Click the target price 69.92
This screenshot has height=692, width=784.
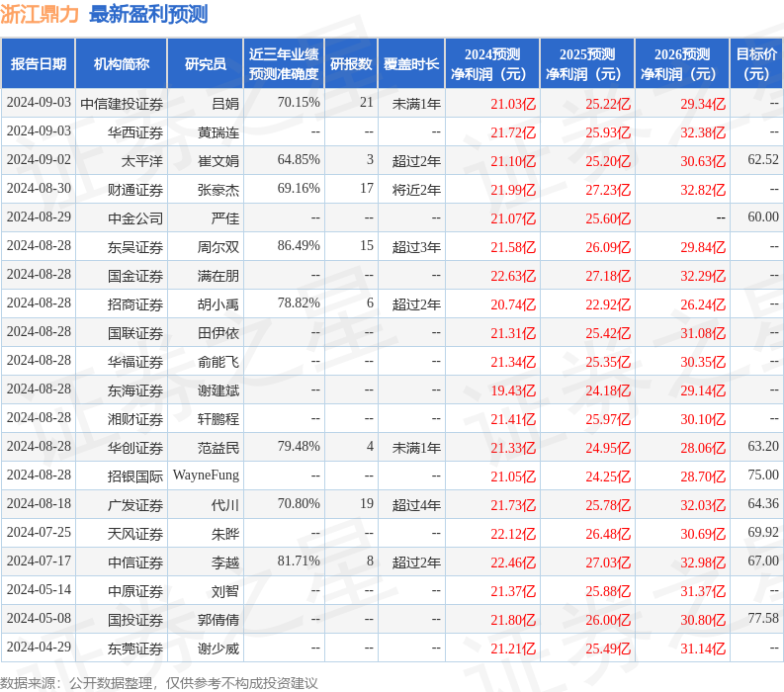click(763, 532)
